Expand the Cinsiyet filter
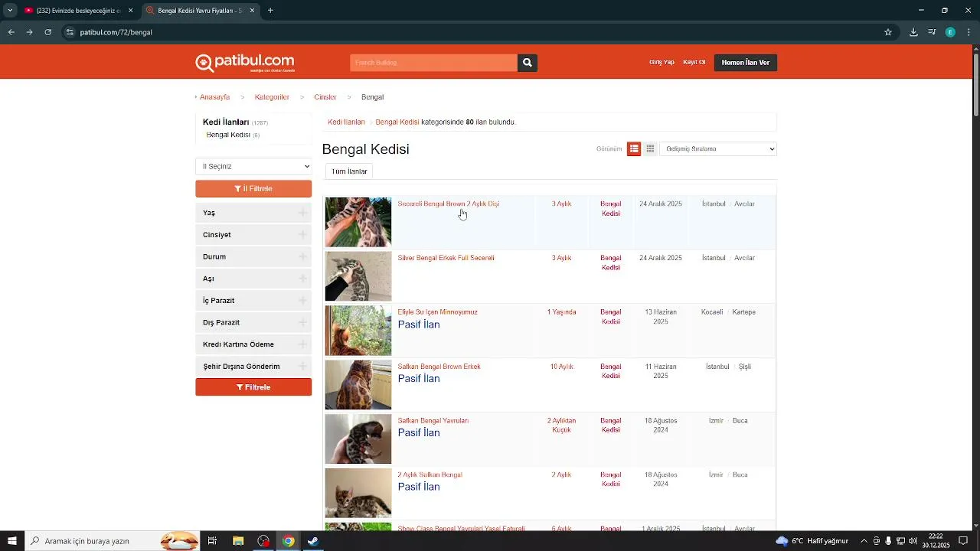The width and height of the screenshot is (980, 551). (x=253, y=235)
